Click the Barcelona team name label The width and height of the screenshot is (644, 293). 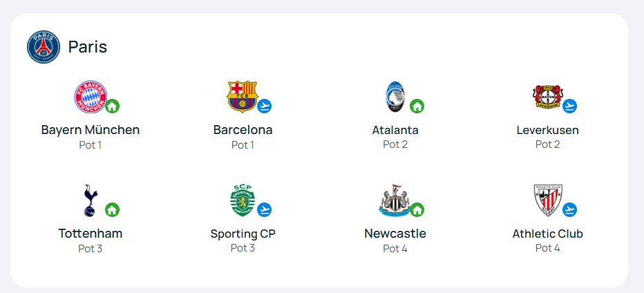[243, 131]
